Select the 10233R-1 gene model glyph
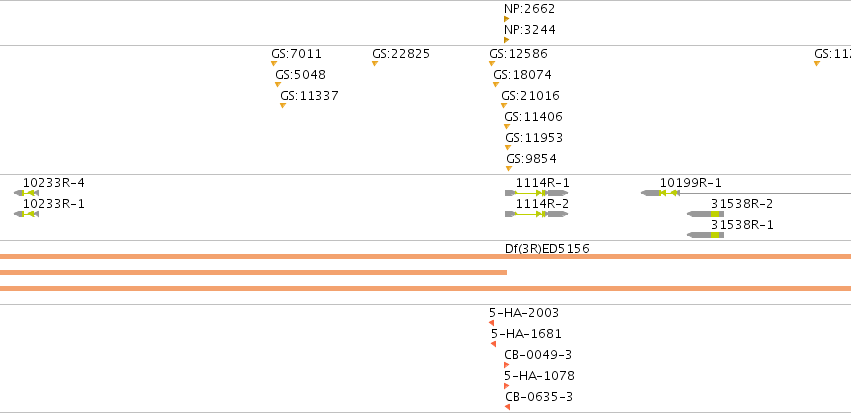This screenshot has width=851, height=413. coord(27,214)
